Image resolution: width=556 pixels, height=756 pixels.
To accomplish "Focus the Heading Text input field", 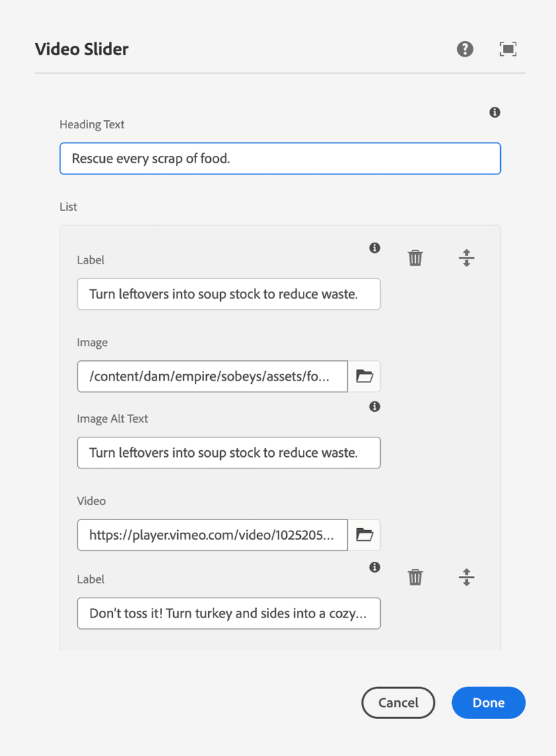I will (x=280, y=159).
